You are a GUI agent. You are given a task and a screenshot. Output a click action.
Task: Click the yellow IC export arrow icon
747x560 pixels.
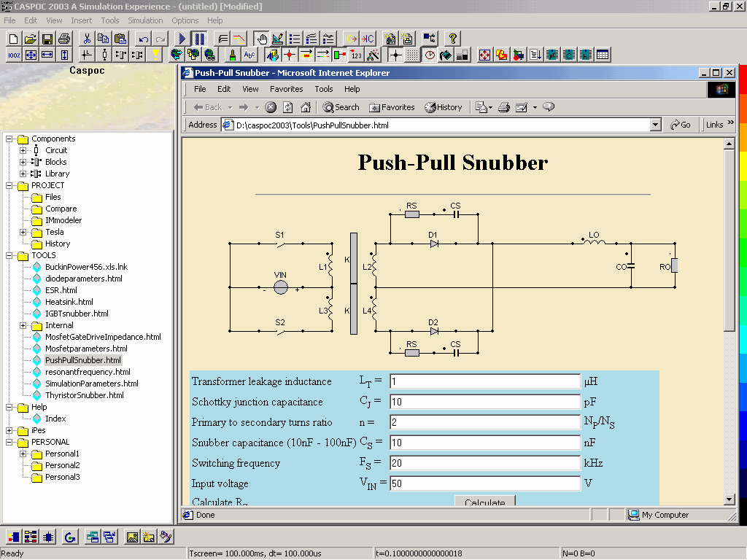click(x=351, y=39)
